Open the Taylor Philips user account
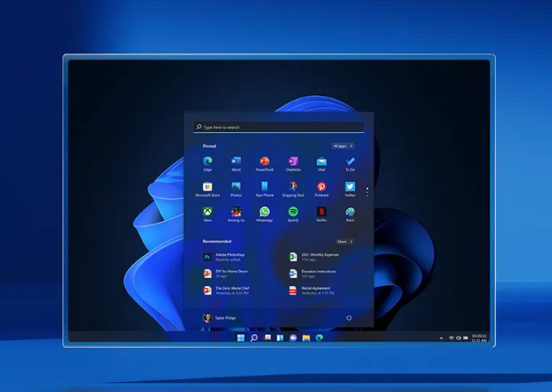552x392 pixels. pyautogui.click(x=220, y=318)
